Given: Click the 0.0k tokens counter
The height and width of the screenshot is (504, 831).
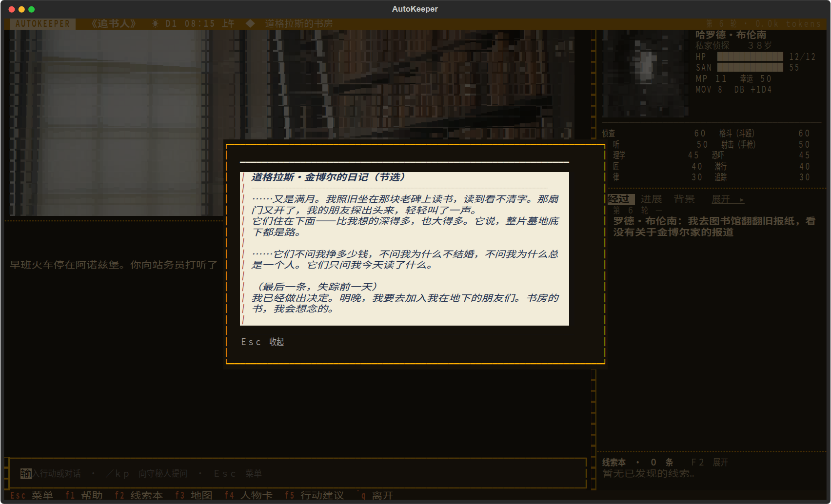Looking at the screenshot, I should point(788,23).
